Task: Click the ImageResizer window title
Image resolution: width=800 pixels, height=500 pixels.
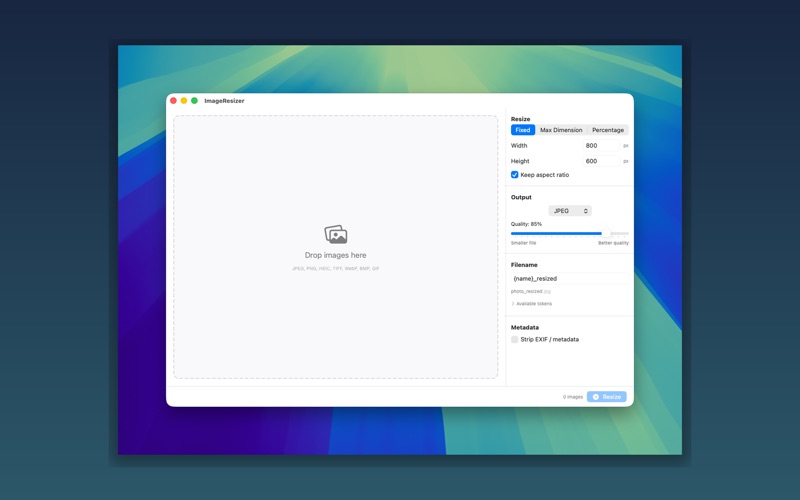Action: tap(224, 101)
